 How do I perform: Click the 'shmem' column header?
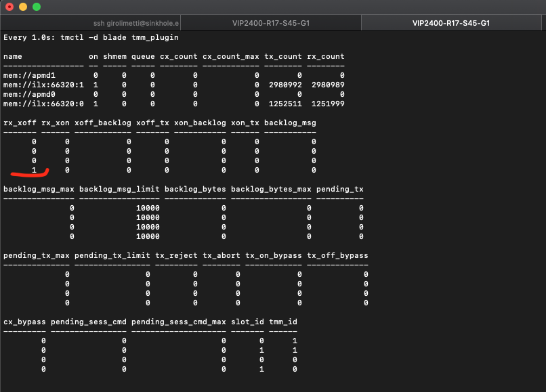pyautogui.click(x=115, y=56)
